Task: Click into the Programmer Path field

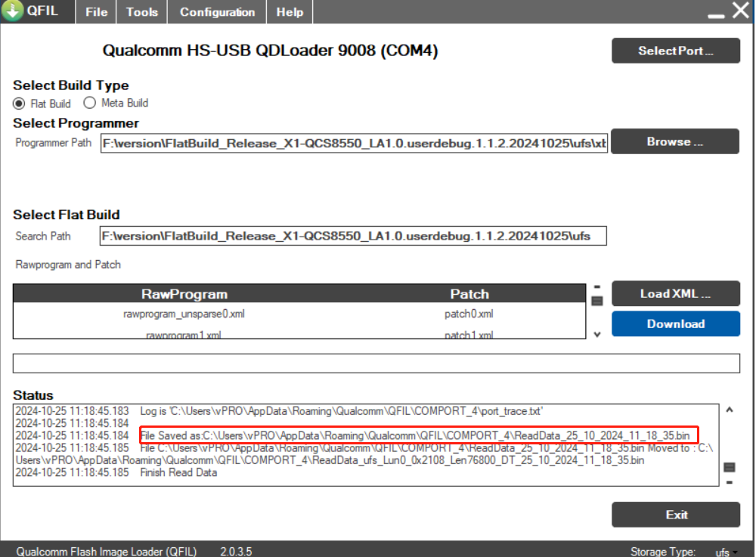Action: [x=354, y=144]
